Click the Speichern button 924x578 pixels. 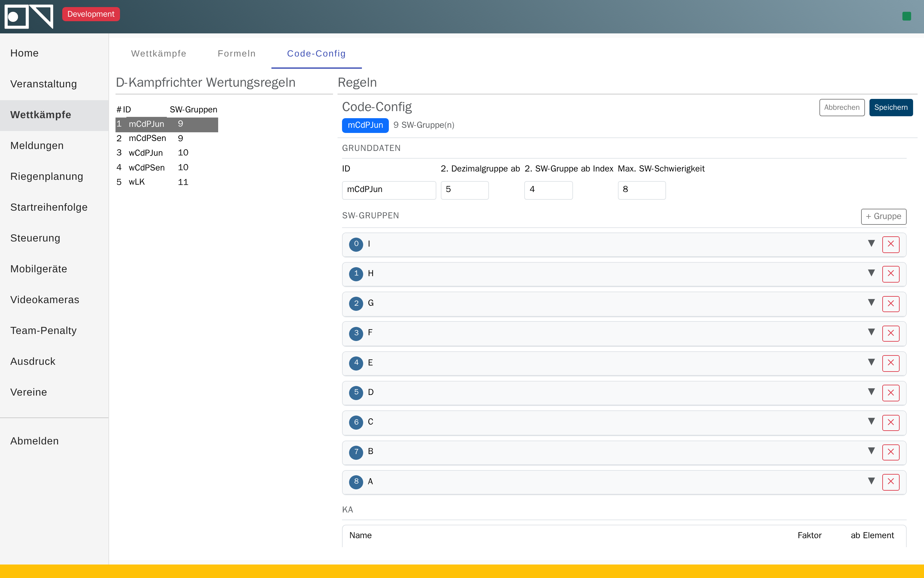coord(891,108)
